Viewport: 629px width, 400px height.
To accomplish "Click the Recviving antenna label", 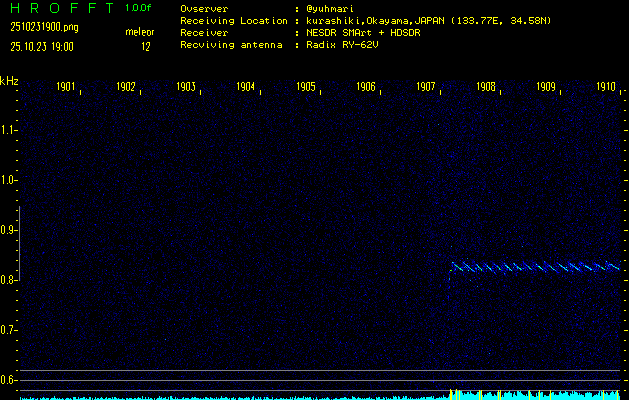I will tap(231, 45).
